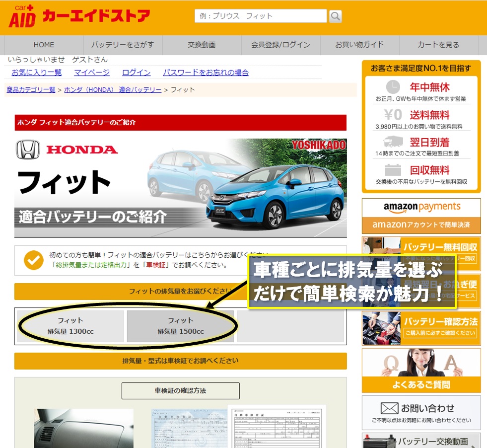Image resolution: width=487 pixels, height=448 pixels.
Task: Click the ¥0 icon beside 送料無料
Action: pos(393,115)
